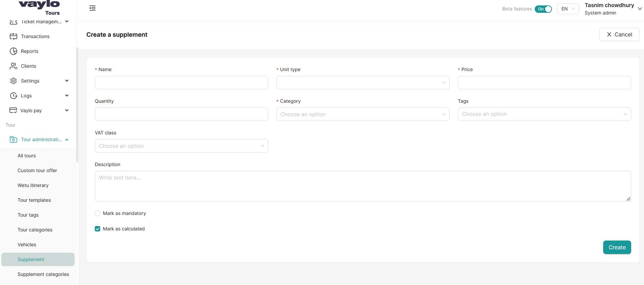Click the sidebar vertical scrollbar
Image resolution: width=644 pixels, height=285 pixels.
77,104
